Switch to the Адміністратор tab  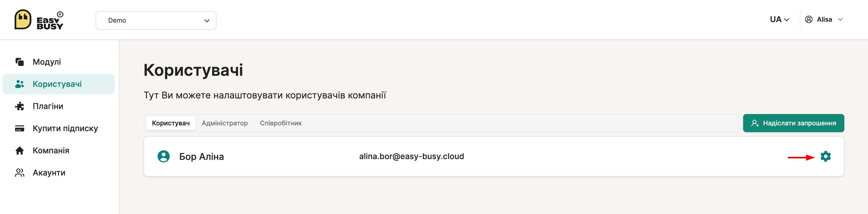pos(224,123)
